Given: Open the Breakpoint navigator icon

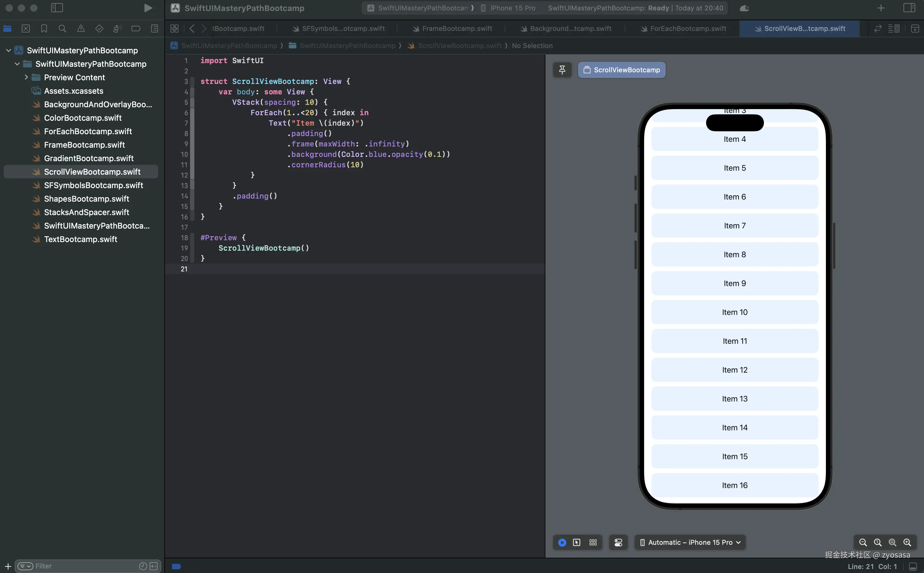Looking at the screenshot, I should click(x=136, y=28).
